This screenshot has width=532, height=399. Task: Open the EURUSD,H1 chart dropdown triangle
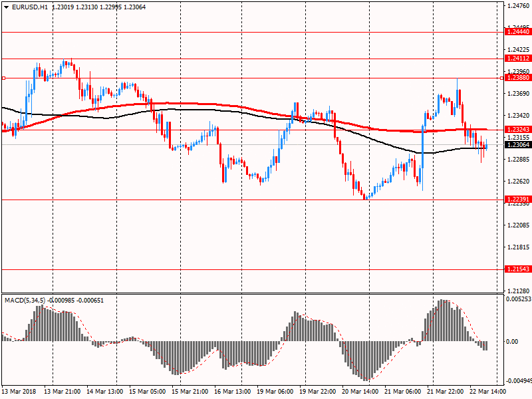(x=6, y=7)
